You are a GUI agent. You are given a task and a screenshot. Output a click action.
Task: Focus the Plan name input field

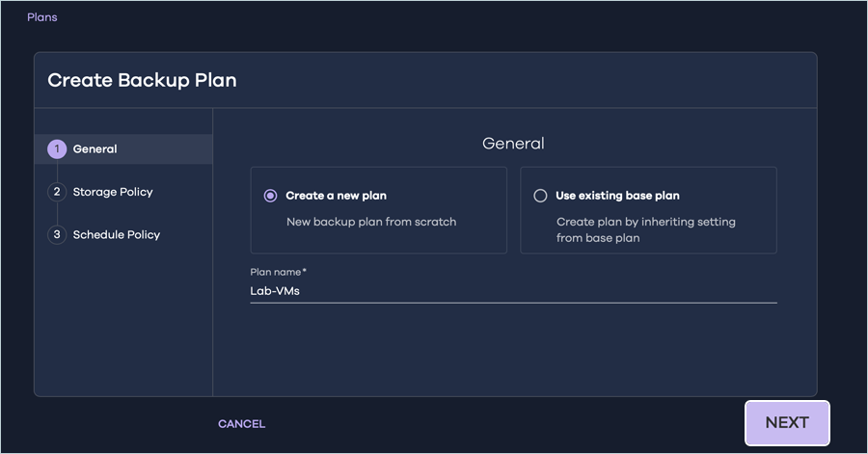click(x=513, y=290)
